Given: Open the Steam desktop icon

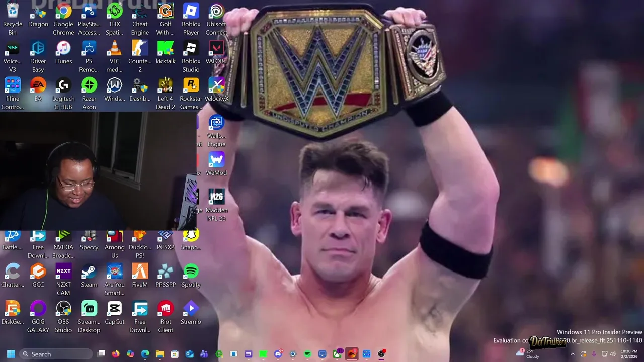Looking at the screenshot, I should coord(89,276).
